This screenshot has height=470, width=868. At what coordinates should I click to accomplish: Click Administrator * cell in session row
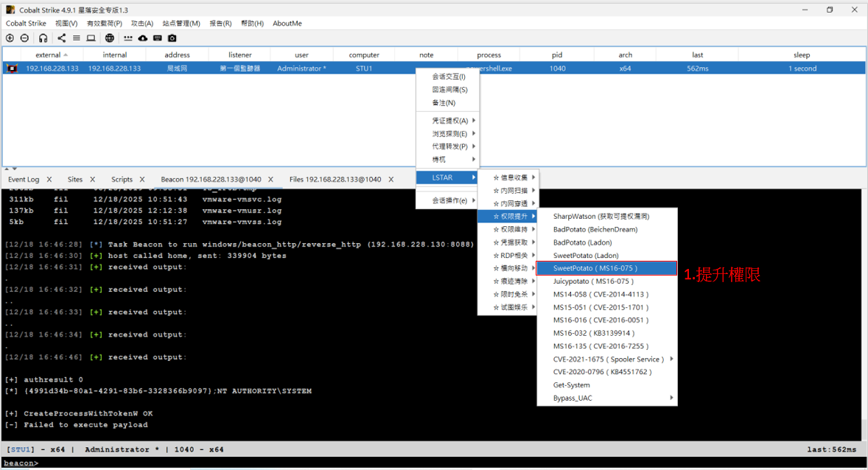tap(301, 68)
